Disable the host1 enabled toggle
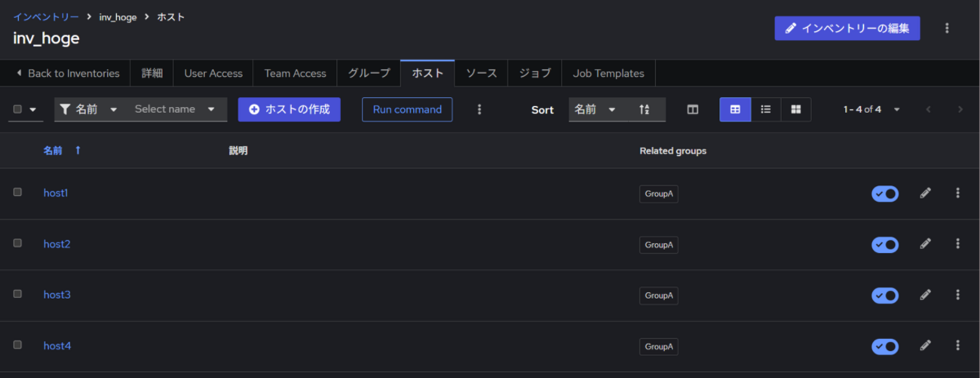The width and height of the screenshot is (980, 378). [884, 194]
